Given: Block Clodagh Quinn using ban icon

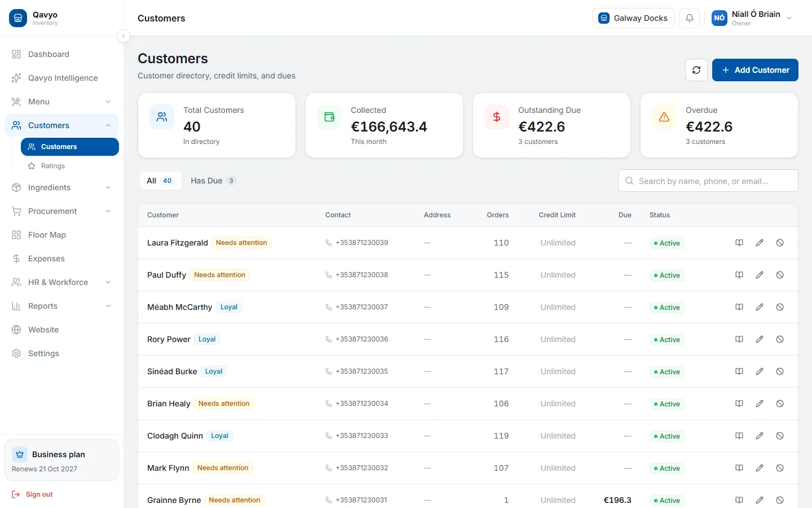Looking at the screenshot, I should click(x=780, y=436).
